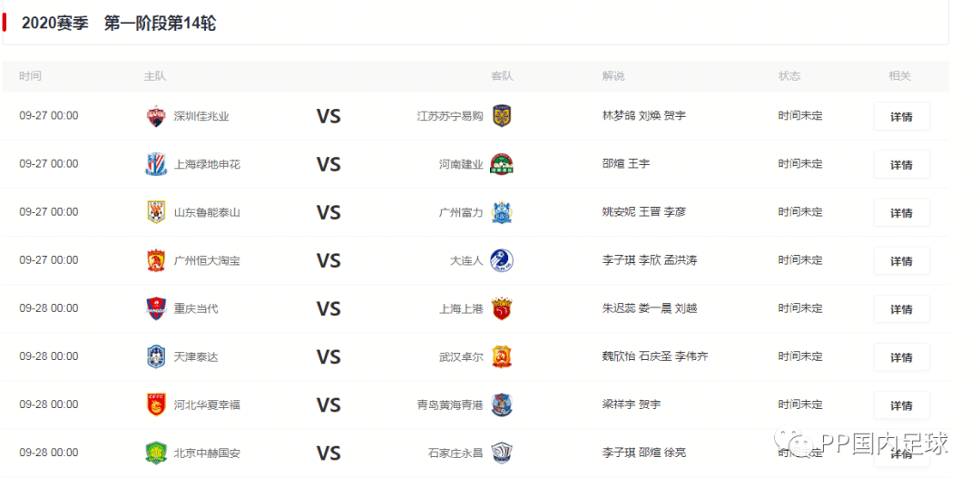Click the Shandong Luneng (山东鲁能泰山) team logo
Viewport: 980px width, 487px height.
(156, 212)
